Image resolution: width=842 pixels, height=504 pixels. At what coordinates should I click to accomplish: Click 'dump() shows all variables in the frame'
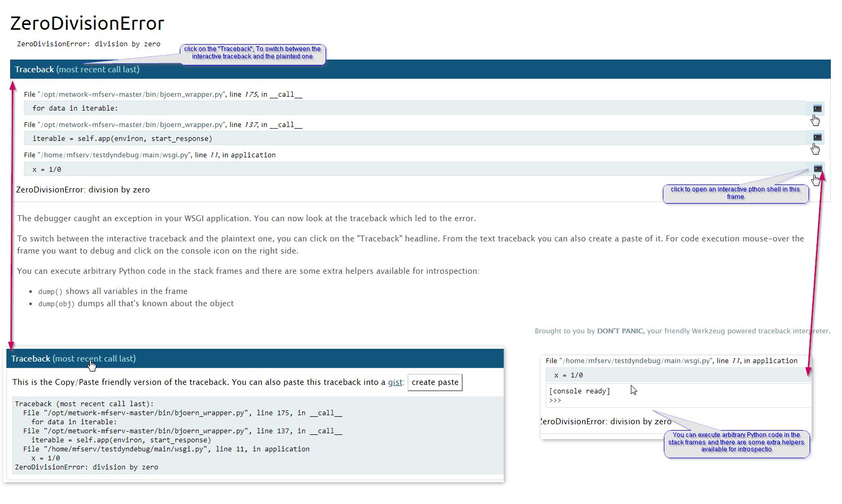pos(113,291)
